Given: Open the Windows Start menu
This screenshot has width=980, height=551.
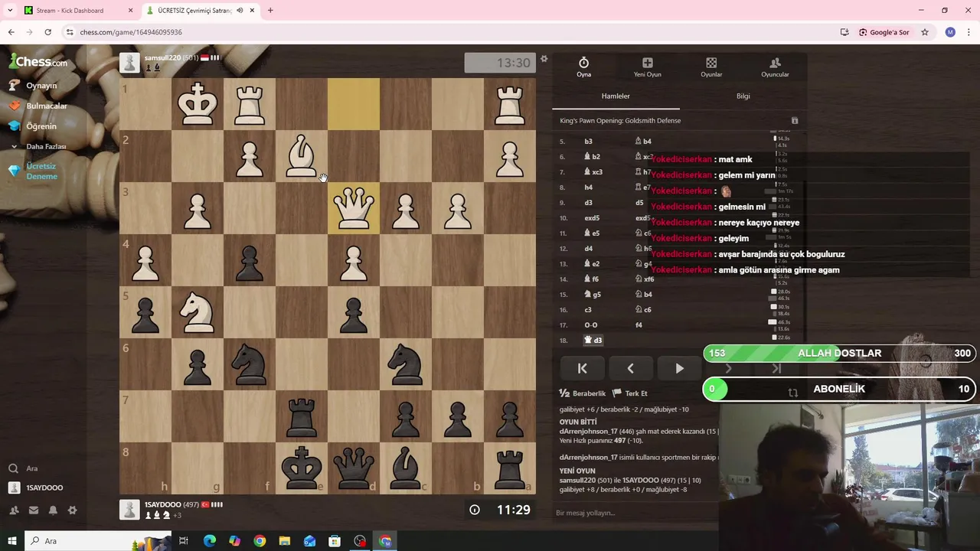Looking at the screenshot, I should (x=11, y=541).
